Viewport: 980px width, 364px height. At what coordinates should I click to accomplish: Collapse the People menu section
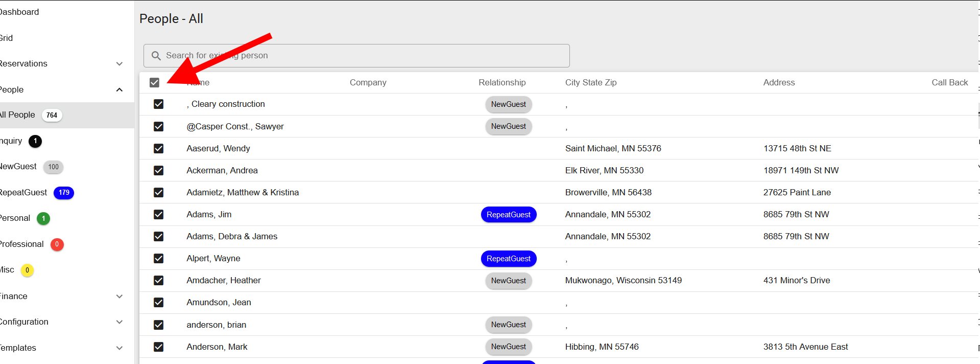pos(119,90)
